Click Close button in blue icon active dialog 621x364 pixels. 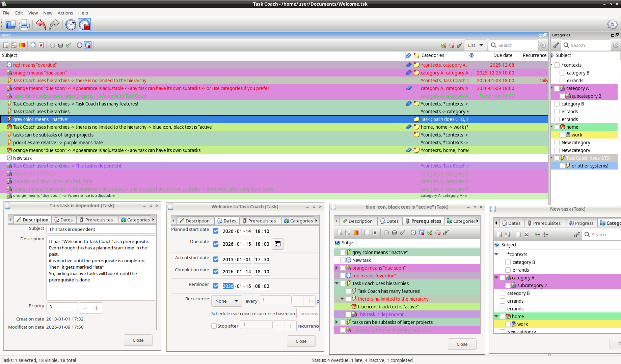coord(462,344)
